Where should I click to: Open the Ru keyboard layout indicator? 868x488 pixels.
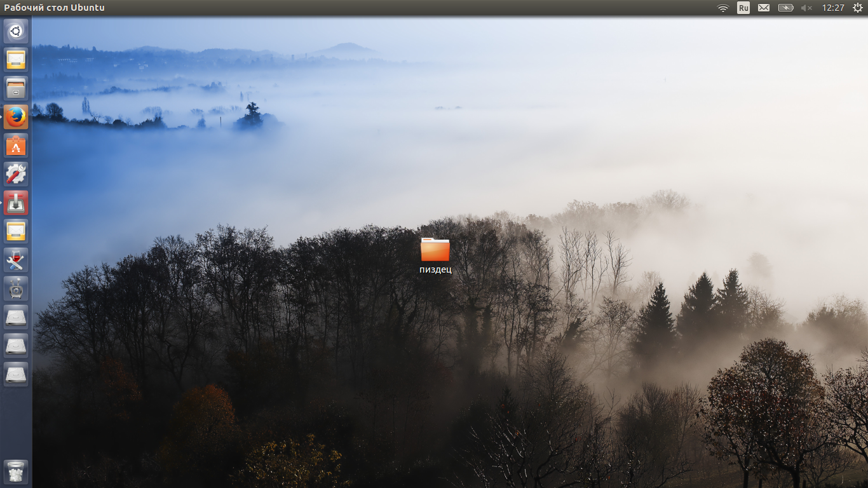(743, 8)
